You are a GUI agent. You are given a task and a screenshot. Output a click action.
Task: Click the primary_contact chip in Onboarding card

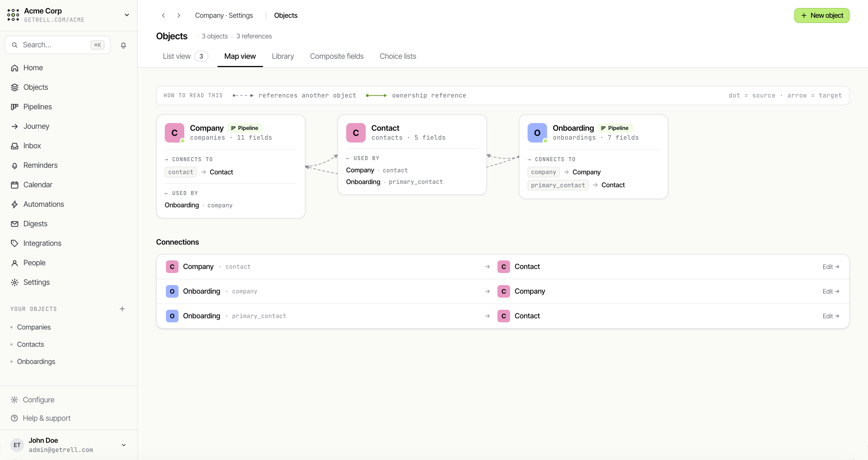[558, 185]
